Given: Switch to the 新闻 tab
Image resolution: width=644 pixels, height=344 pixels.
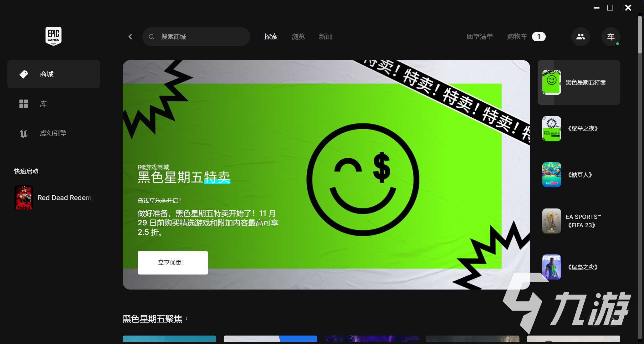Looking at the screenshot, I should point(325,37).
